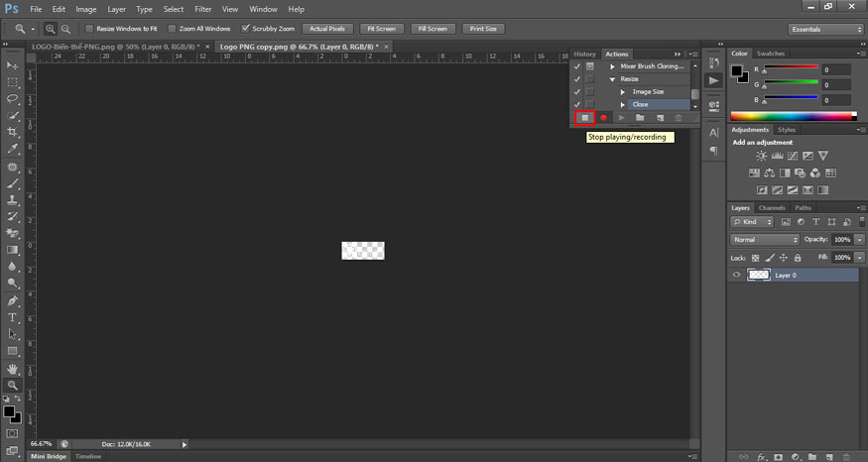The width and height of the screenshot is (868, 462).
Task: Open the layer Kind filter dropdown
Action: tap(751, 222)
